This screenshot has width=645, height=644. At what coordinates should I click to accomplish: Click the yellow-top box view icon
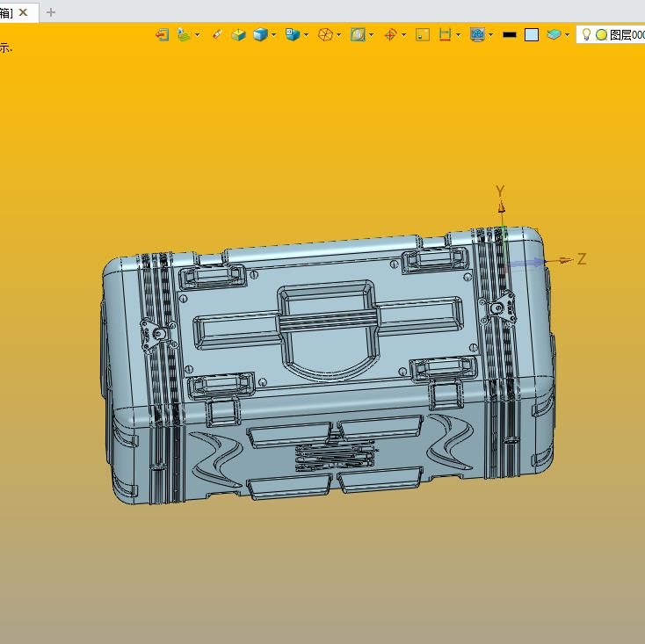238,34
